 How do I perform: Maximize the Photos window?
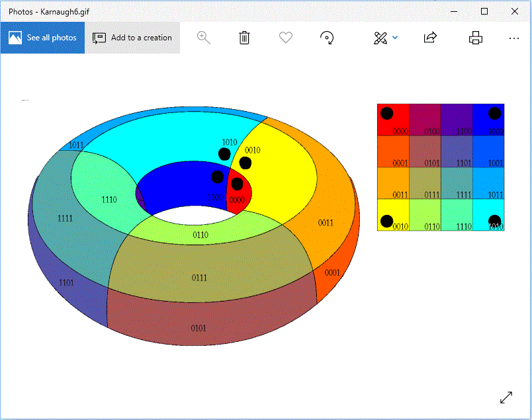484,11
